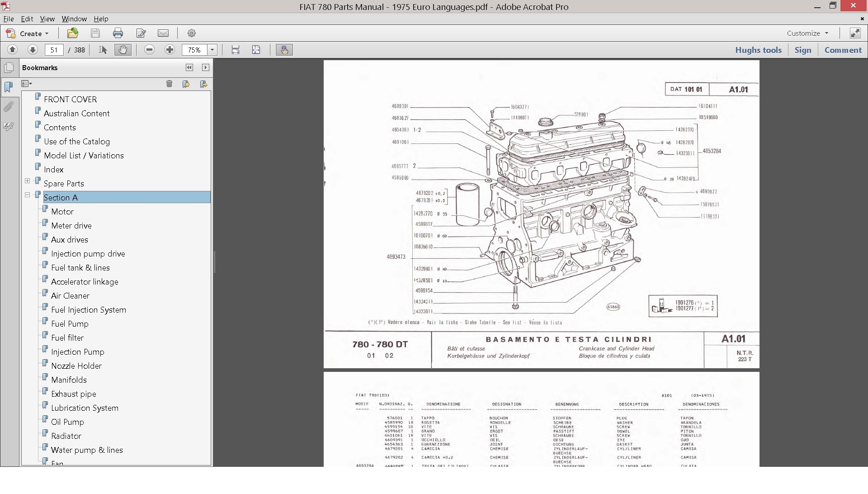
Task: Open the toolbar settings gear icon
Action: (192, 33)
